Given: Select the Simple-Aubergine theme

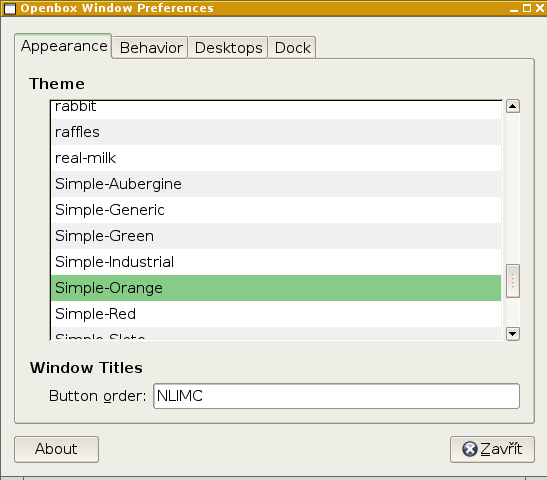Looking at the screenshot, I should pyautogui.click(x=276, y=184).
